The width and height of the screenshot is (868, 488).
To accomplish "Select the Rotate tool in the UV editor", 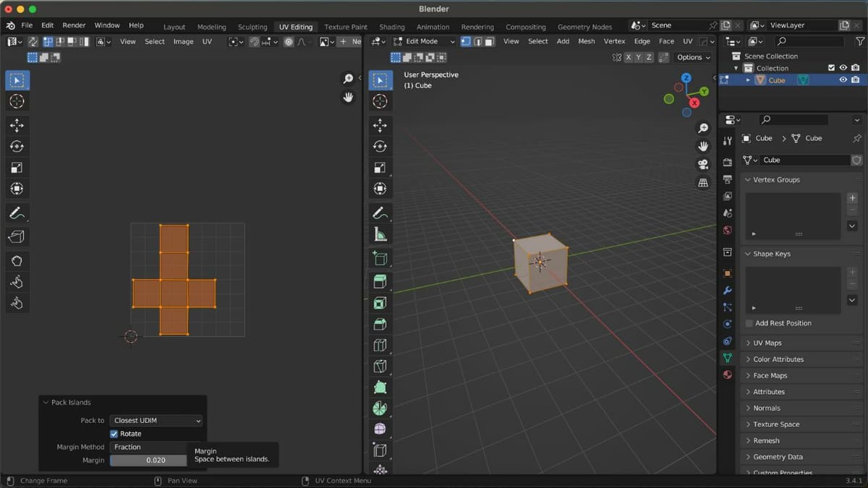I will click(x=17, y=146).
